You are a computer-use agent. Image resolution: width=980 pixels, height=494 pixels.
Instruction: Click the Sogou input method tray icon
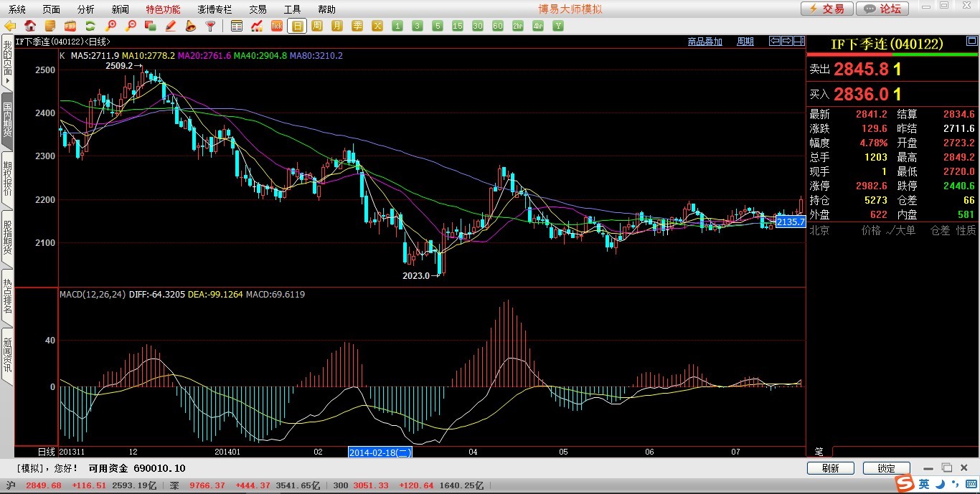(x=907, y=485)
